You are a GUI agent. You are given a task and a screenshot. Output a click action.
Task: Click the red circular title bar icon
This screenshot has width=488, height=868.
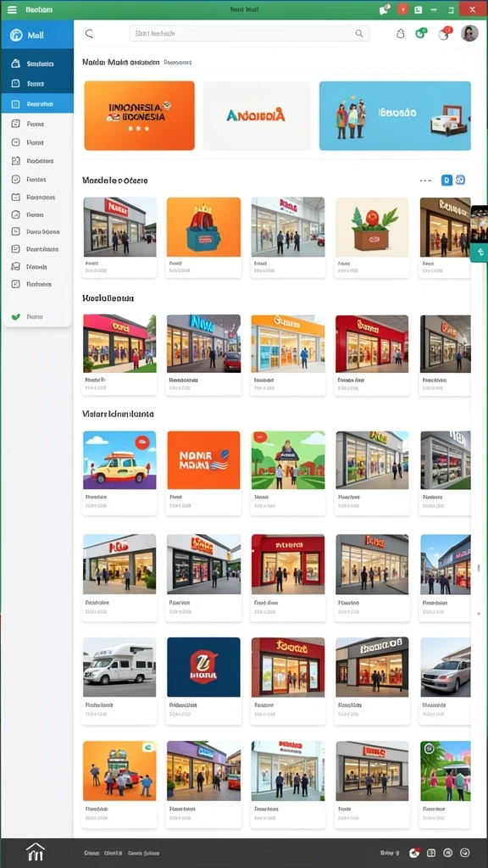point(402,9)
